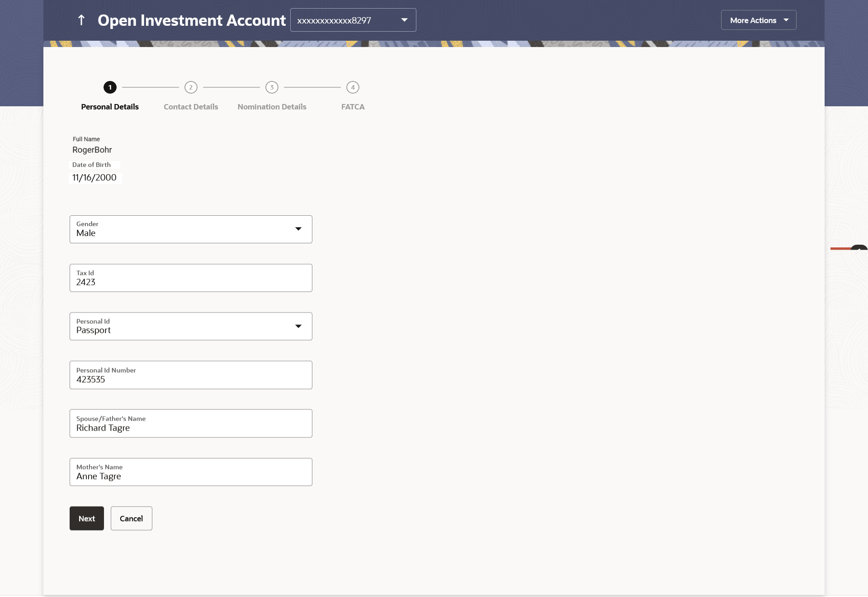Go to Nomination Details step label
Screen dimensions: 868x597
point(272,107)
